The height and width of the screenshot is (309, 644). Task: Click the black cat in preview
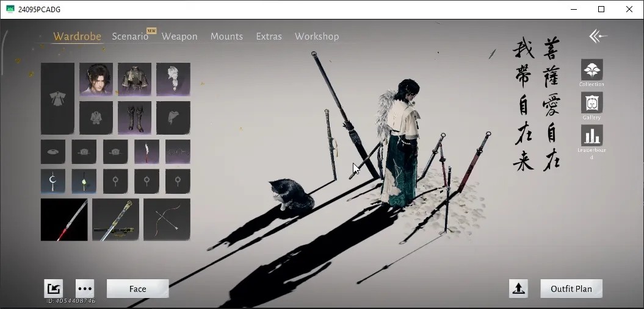(x=292, y=194)
